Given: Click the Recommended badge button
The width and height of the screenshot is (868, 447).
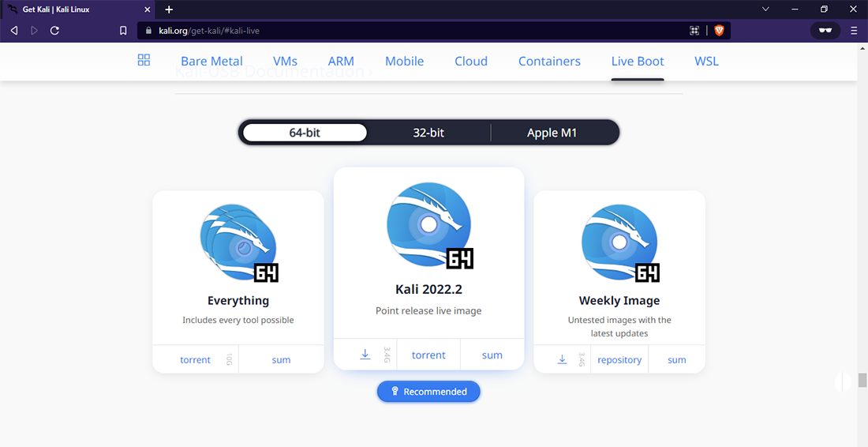Looking at the screenshot, I should (x=428, y=392).
